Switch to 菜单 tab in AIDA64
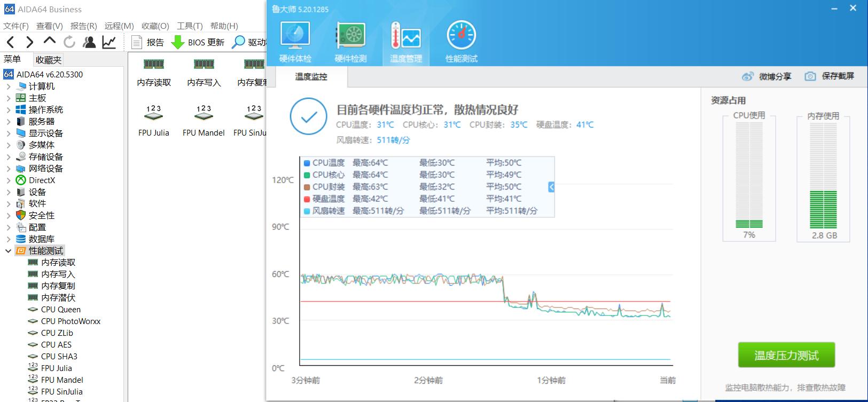 tap(12, 59)
